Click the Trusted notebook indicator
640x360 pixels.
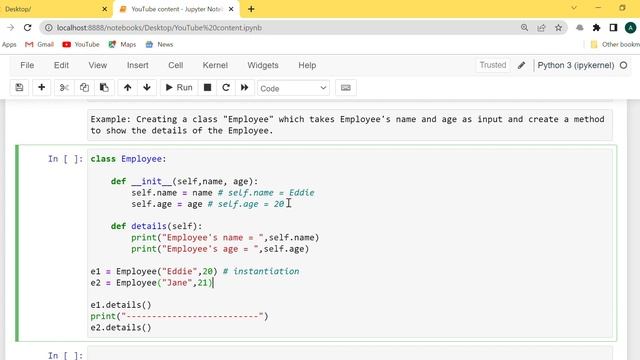tap(493, 65)
